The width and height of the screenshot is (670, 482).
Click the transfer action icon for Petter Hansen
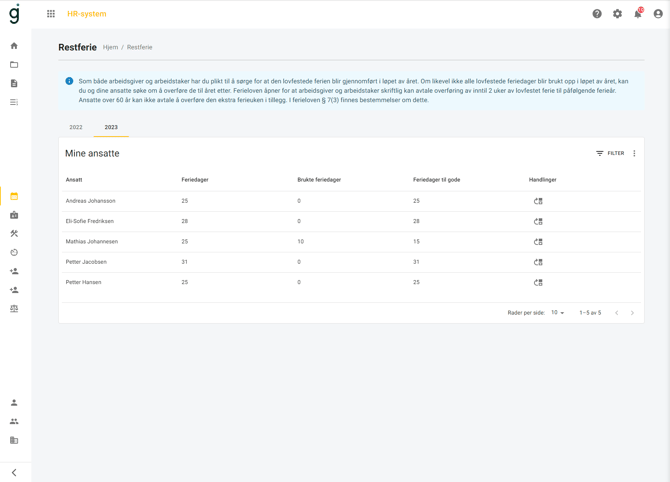[x=538, y=282]
